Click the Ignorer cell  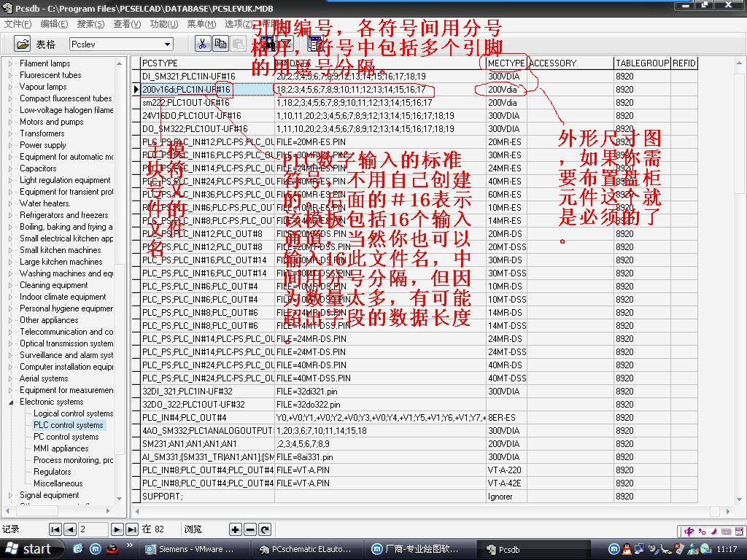pyautogui.click(x=506, y=496)
